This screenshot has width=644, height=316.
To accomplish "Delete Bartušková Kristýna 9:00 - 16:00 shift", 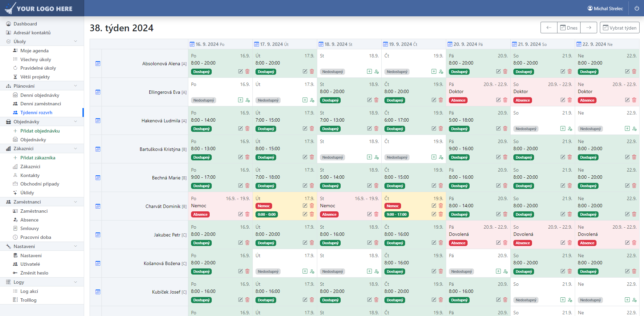I will click(x=505, y=157).
